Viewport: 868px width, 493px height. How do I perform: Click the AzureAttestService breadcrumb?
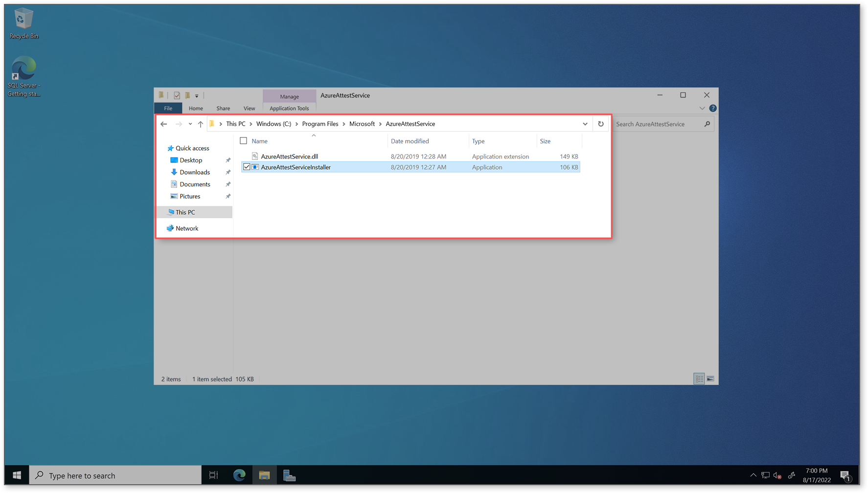tap(410, 124)
